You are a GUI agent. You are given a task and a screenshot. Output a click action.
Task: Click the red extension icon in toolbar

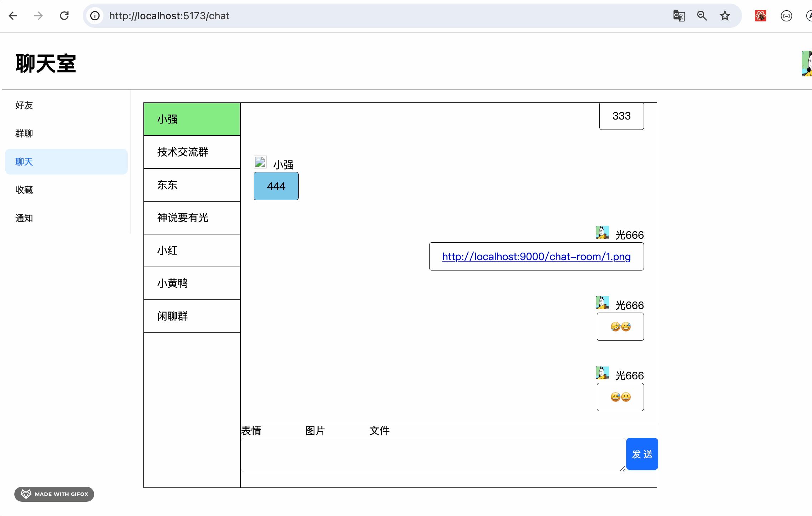pos(760,16)
